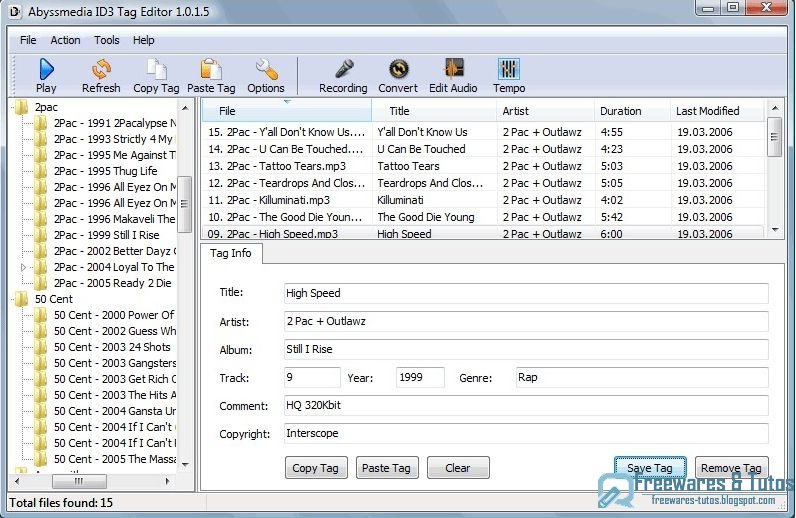
Task: Click the Album field with Still I Rise
Action: click(x=526, y=349)
